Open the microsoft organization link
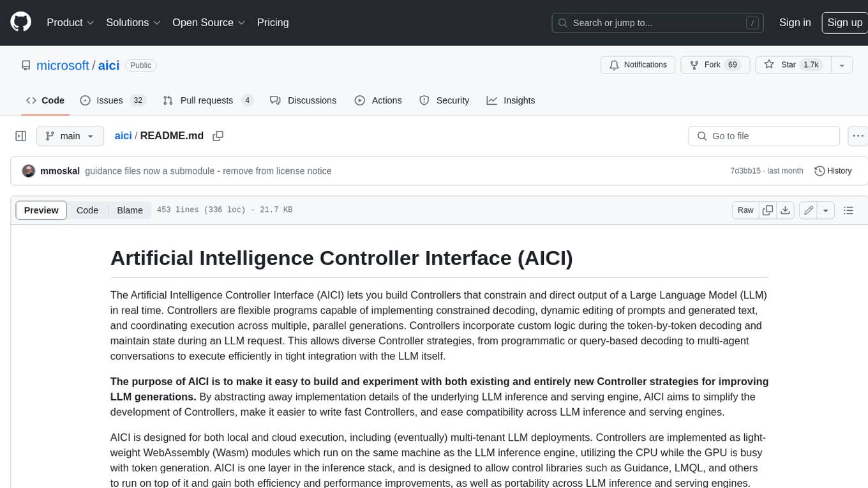Image resolution: width=868 pixels, height=488 pixels. [63, 65]
